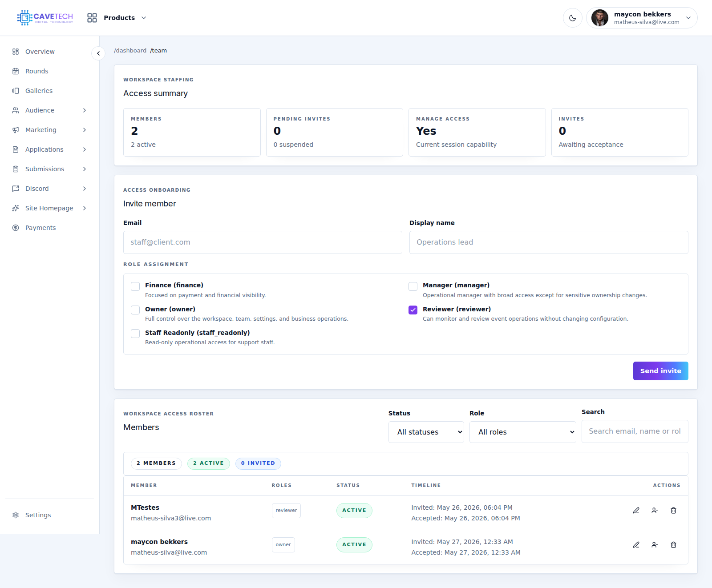Click the Applications document icon
The height and width of the screenshot is (588, 712).
[16, 149]
